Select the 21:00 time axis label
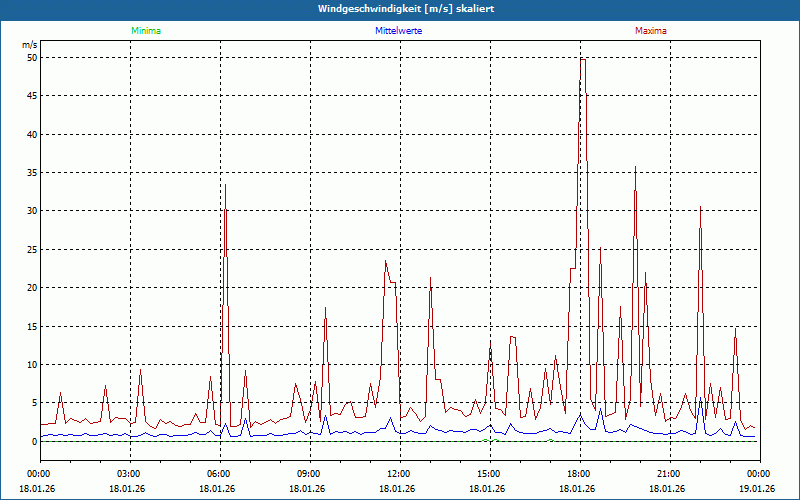 pos(668,473)
